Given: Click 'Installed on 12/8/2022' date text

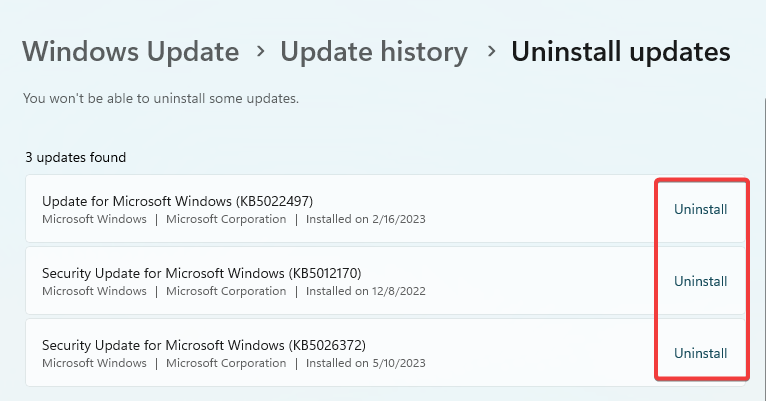Looking at the screenshot, I should (366, 291).
